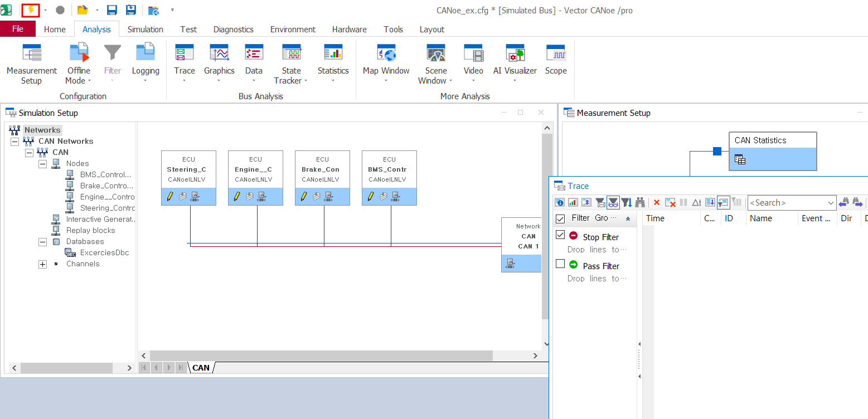This screenshot has height=419, width=868.
Task: Collapse the CAN Networks tree node
Action: click(15, 142)
